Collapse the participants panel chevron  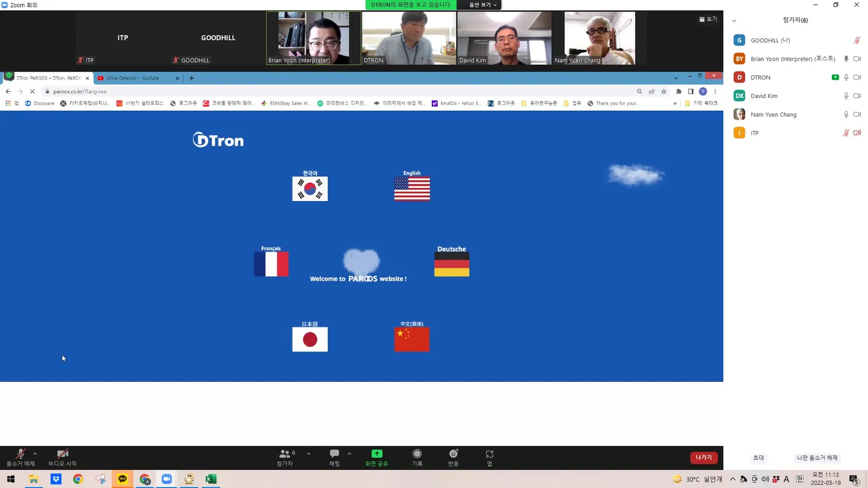[734, 21]
